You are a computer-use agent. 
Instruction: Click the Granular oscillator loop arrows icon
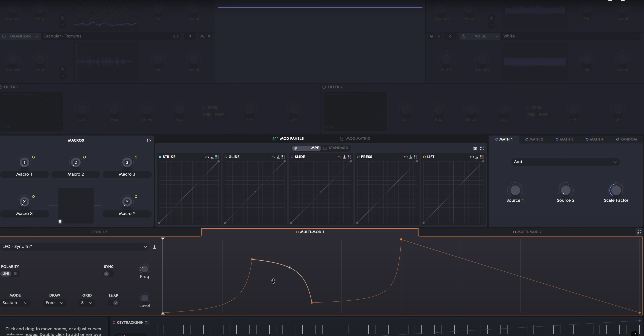pos(62,76)
